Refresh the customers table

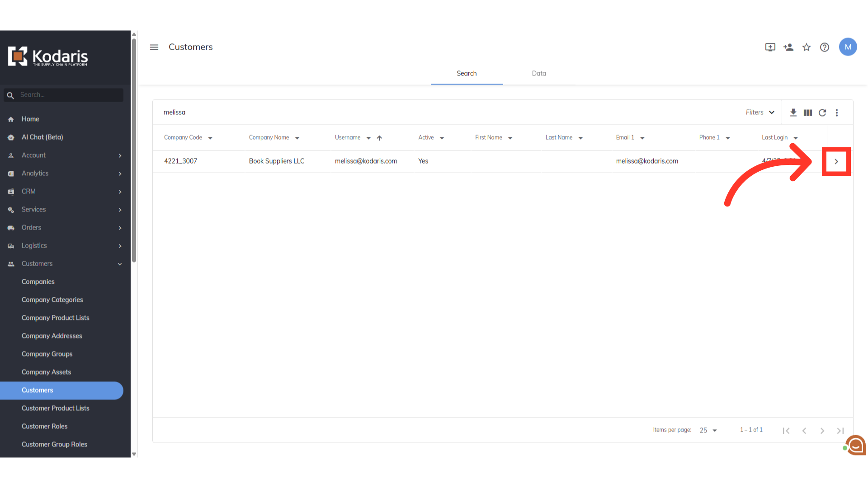822,113
